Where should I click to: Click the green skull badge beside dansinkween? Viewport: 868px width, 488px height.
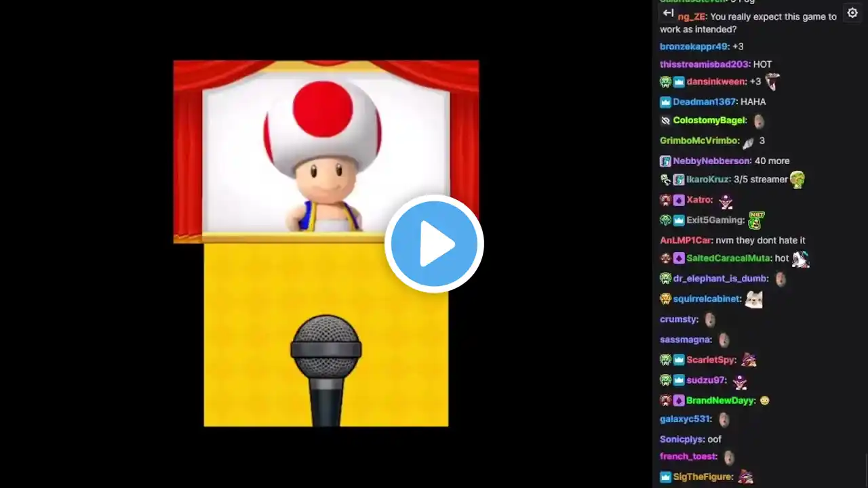tap(665, 82)
